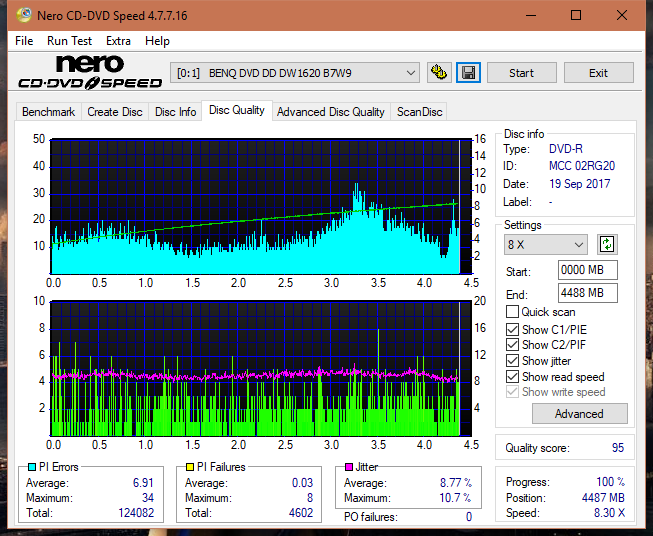
Task: Click PI Failures average 0.03
Action: (302, 483)
